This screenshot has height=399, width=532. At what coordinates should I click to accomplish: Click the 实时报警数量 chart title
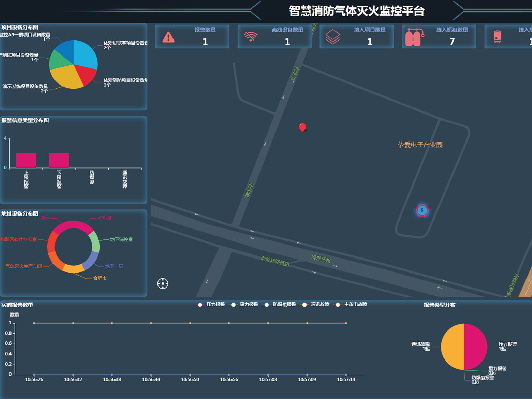(x=17, y=305)
